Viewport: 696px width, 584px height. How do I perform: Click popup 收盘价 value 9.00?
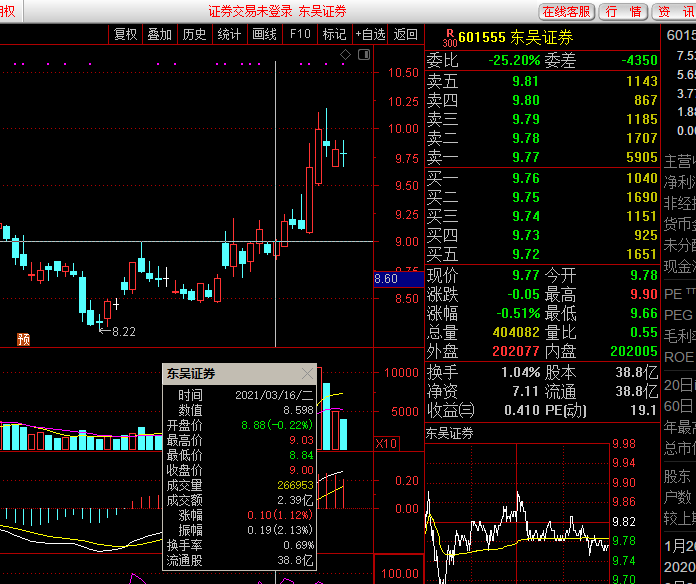[301, 470]
